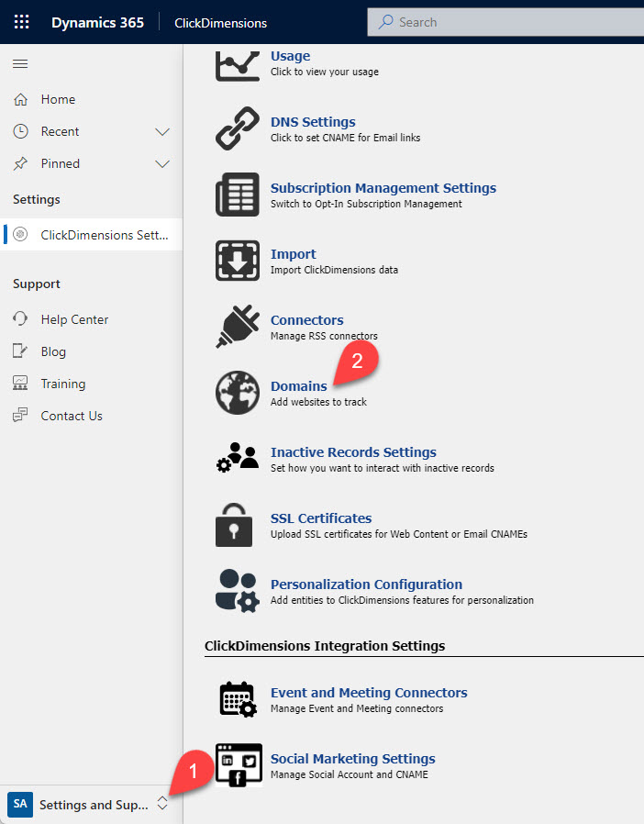Click 'Import ClickDimensions data' description
This screenshot has width=644, height=824.
334,270
